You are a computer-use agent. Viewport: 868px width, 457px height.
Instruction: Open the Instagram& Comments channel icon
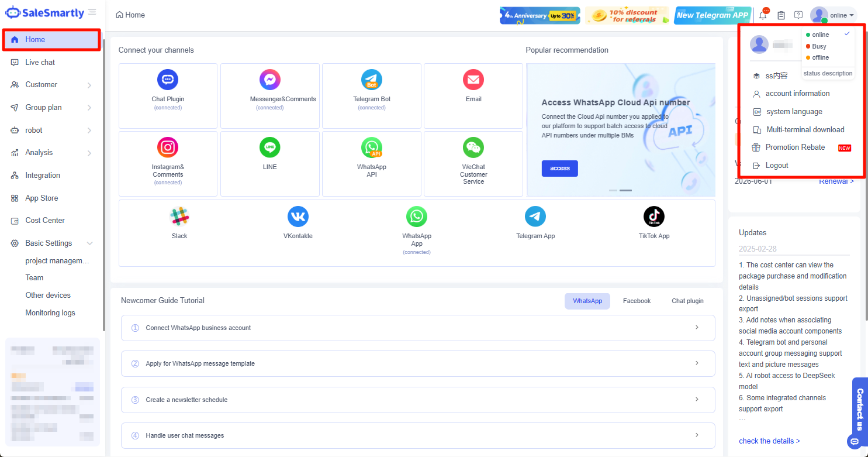coord(168,147)
